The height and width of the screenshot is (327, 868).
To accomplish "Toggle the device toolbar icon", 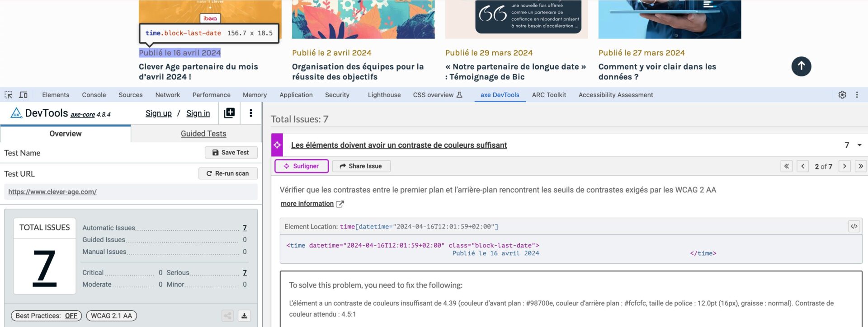I will (x=23, y=95).
